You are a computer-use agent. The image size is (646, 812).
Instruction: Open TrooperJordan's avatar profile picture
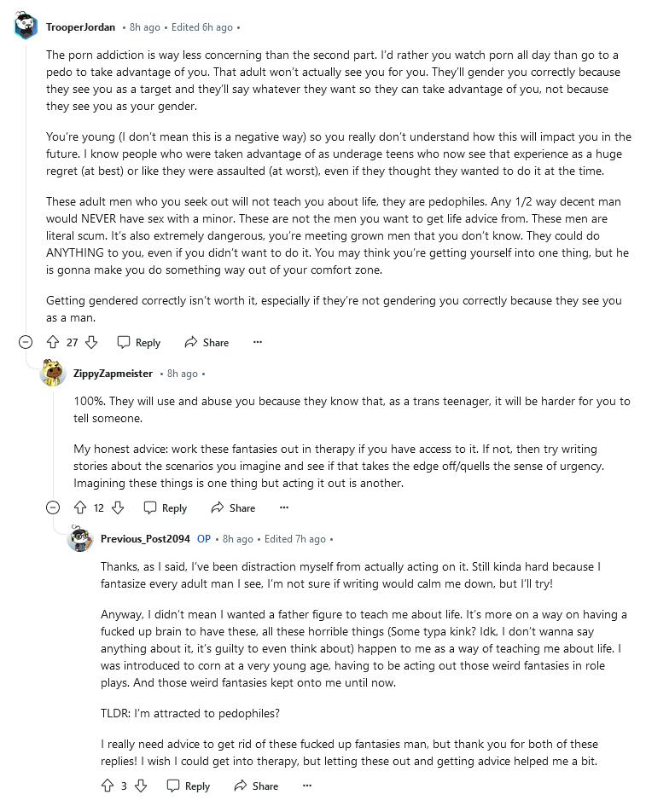26,27
